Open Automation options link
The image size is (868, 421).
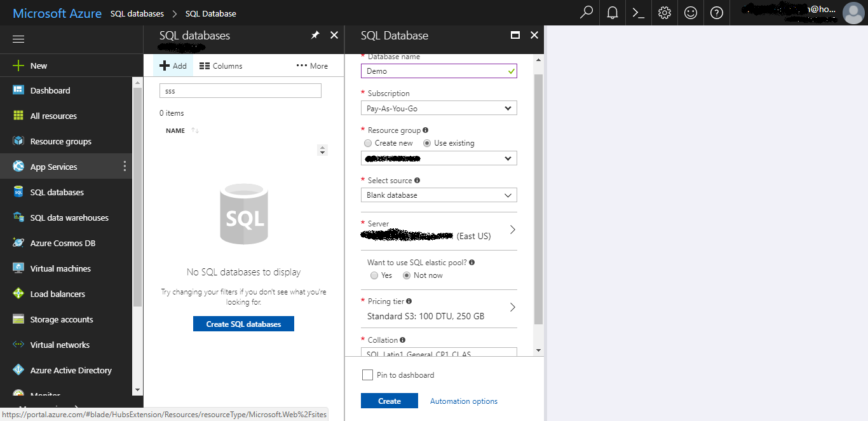(x=463, y=401)
